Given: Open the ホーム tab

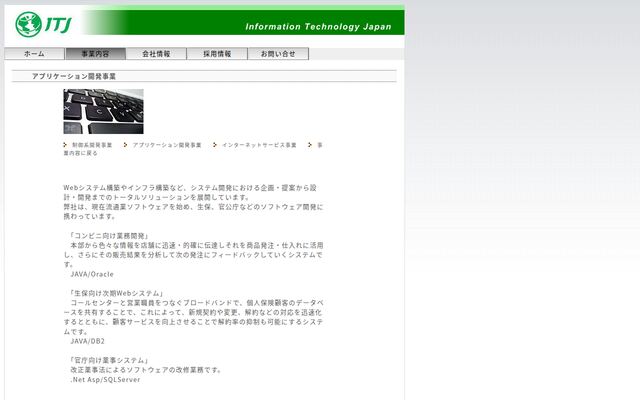Looking at the screenshot, I should tap(34, 54).
